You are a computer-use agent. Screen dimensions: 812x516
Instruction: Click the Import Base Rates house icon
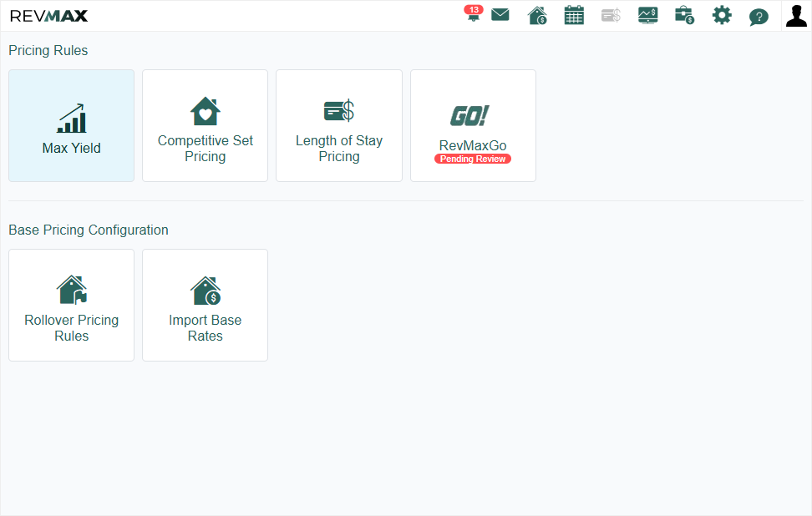pos(205,291)
